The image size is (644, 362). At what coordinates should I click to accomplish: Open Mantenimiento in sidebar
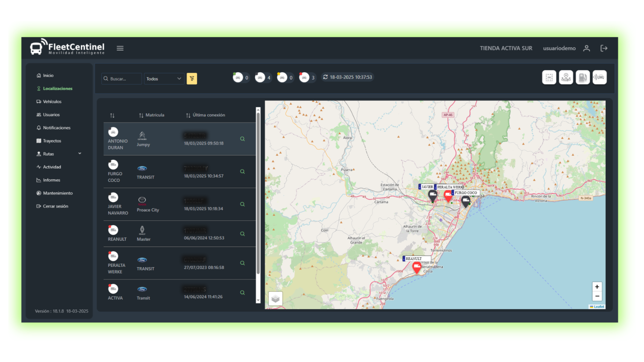pos(54,193)
